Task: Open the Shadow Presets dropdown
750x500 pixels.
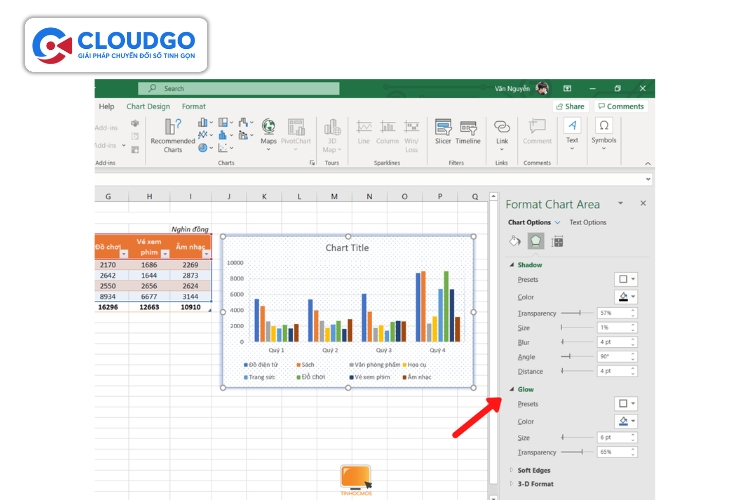Action: (x=626, y=280)
